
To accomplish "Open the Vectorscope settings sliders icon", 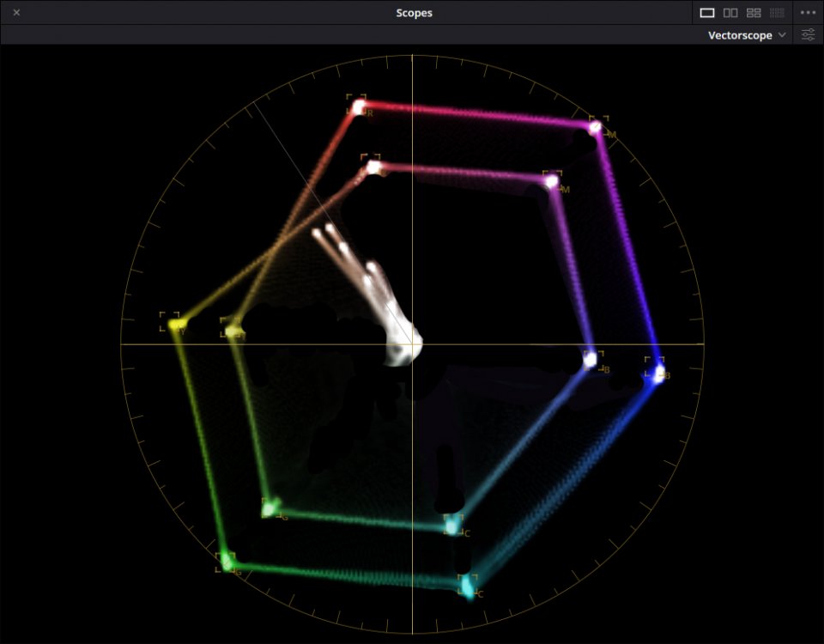I will click(808, 35).
